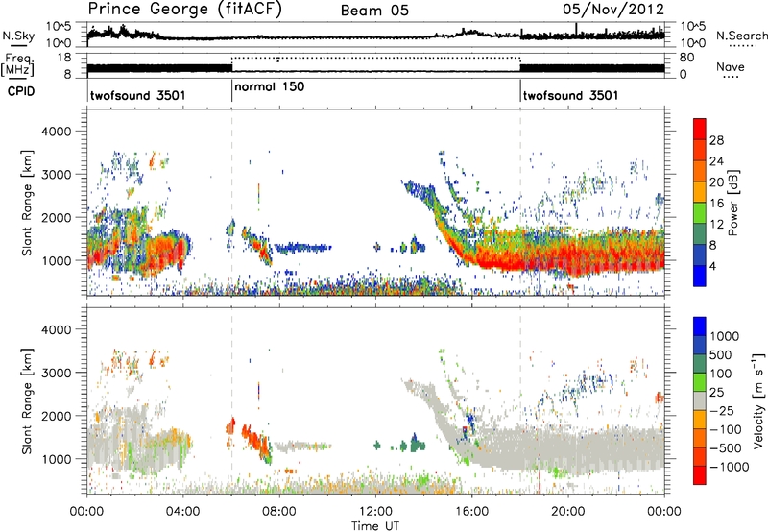Click the 'CPID' row label

pos(21,91)
